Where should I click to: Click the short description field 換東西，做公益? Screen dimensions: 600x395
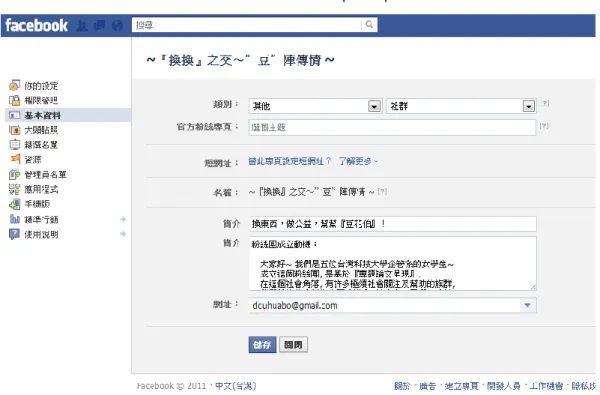[393, 224]
